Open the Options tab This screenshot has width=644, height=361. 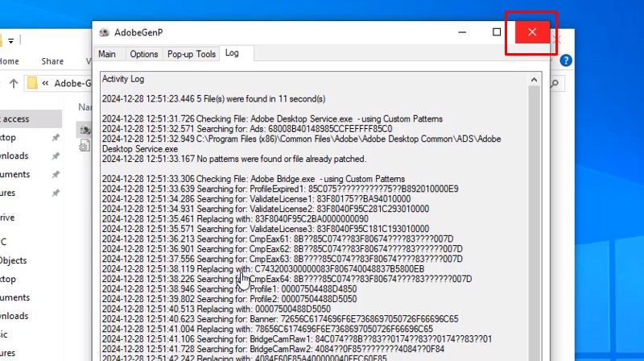click(x=144, y=54)
